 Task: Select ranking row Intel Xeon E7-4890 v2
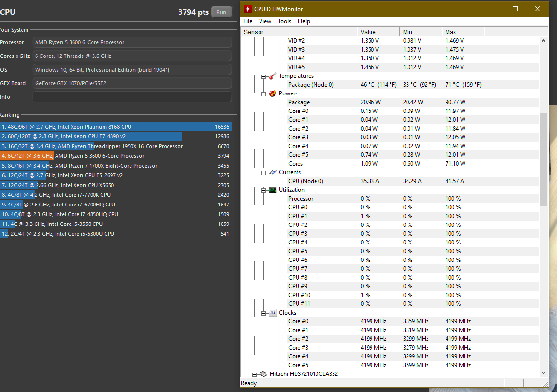click(116, 136)
